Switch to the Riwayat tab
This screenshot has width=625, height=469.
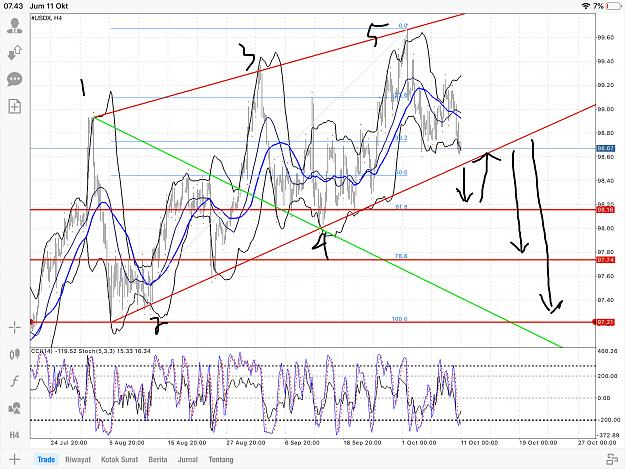tap(78, 459)
